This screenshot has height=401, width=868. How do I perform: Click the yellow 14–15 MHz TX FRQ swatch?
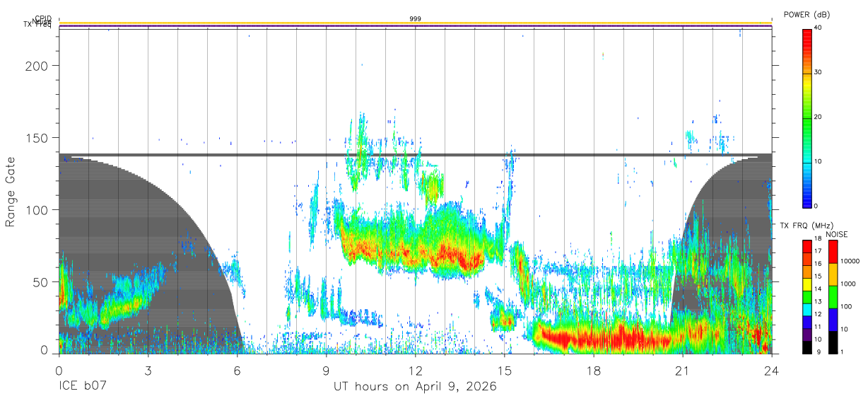tap(807, 284)
